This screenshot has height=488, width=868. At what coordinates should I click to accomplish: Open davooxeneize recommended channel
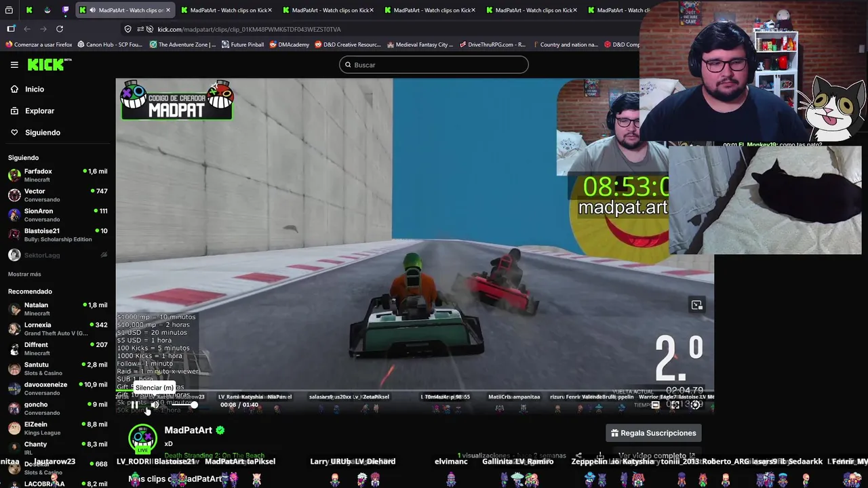tap(58, 388)
